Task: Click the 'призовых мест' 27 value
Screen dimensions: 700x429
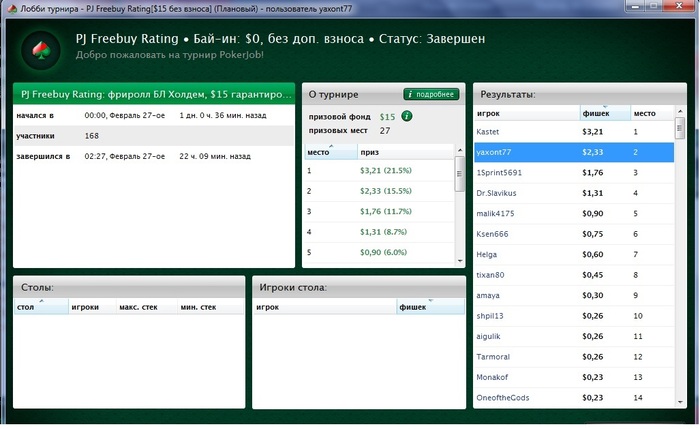Action: pyautogui.click(x=385, y=131)
